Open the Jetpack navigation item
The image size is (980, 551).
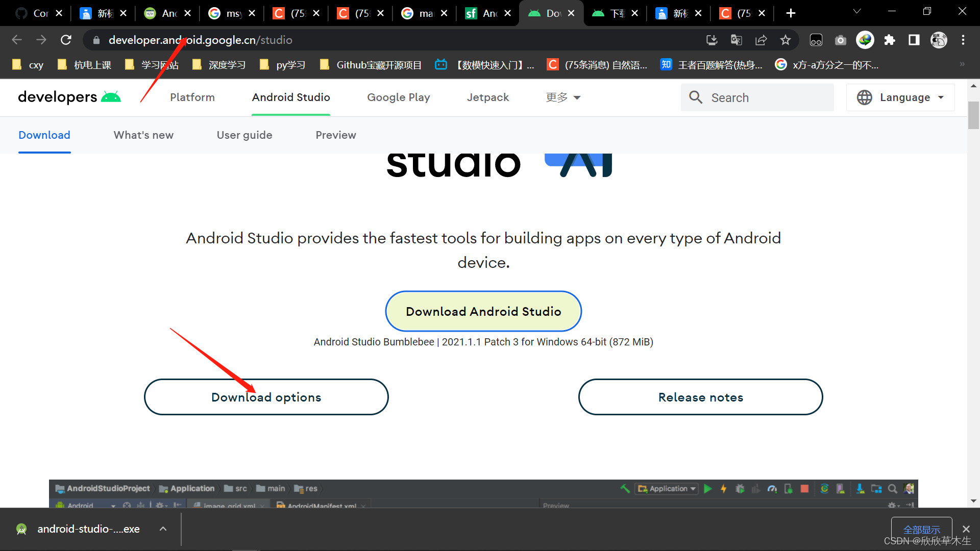[x=487, y=97]
